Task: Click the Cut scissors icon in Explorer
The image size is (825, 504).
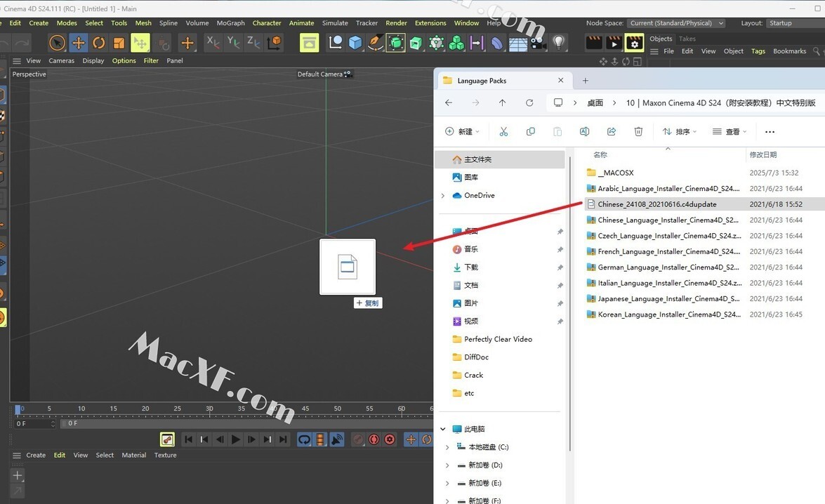Action: click(x=503, y=131)
